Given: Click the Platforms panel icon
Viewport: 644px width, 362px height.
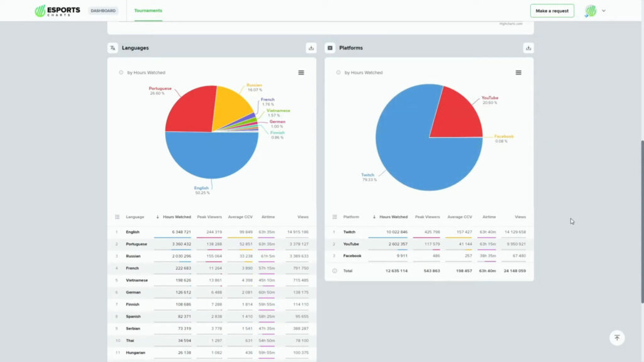Looking at the screenshot, I should point(330,47).
